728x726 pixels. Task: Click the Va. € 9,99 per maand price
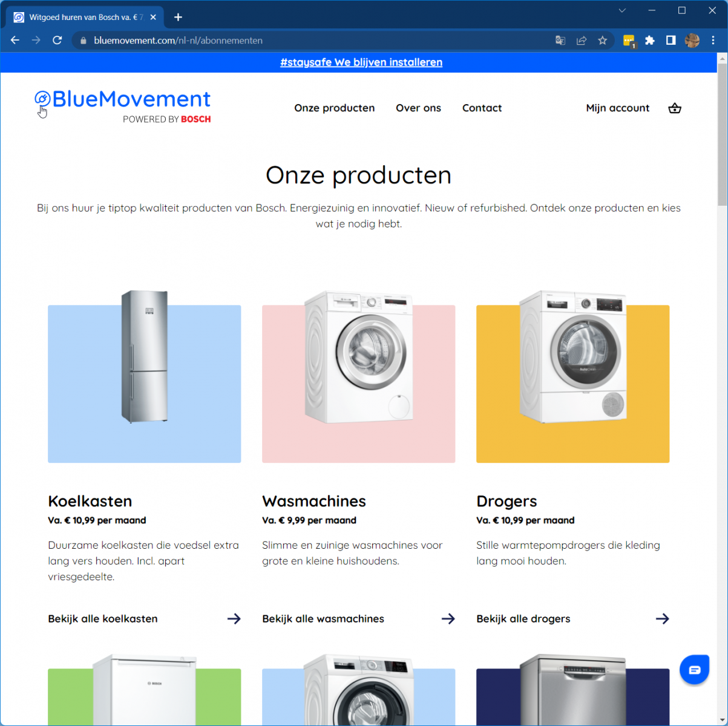tap(309, 520)
